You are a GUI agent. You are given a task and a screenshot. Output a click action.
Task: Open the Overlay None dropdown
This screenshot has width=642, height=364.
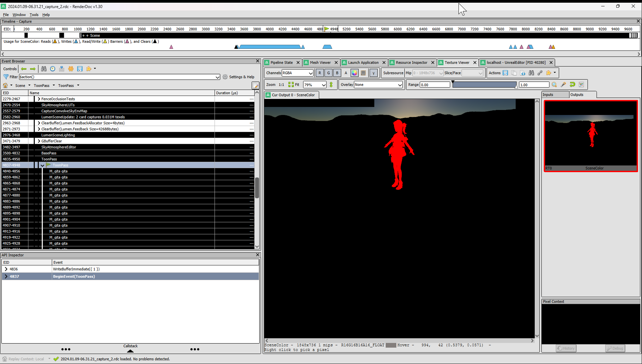pos(378,85)
